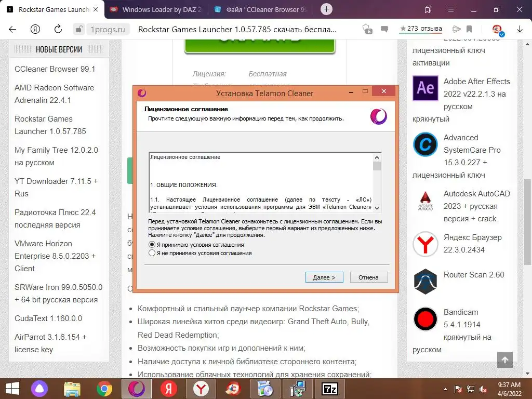Open My Family Tree 12.0.2.0 link
This screenshot has height=399, width=532.
56,156
